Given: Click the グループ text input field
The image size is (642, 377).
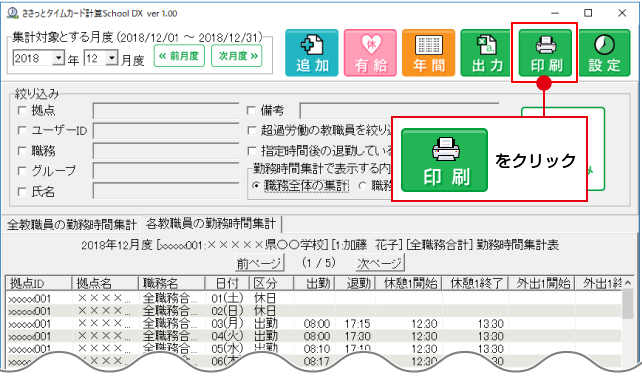Looking at the screenshot, I should pyautogui.click(x=166, y=171).
